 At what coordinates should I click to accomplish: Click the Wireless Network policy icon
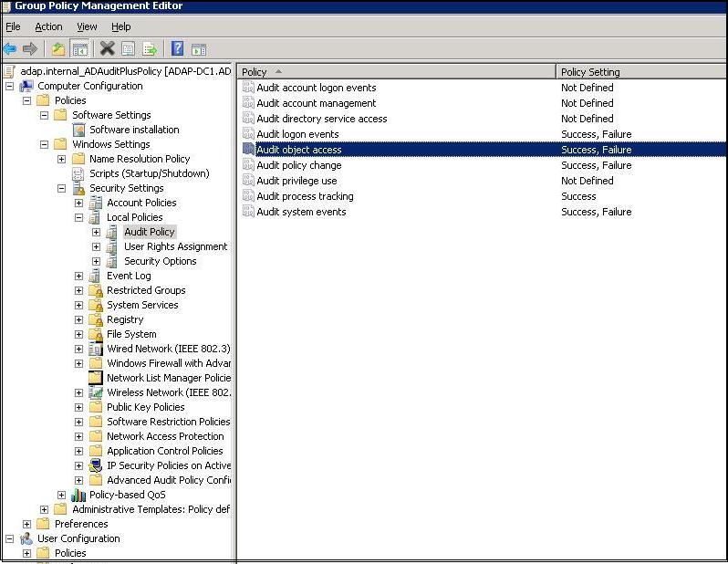(96, 392)
